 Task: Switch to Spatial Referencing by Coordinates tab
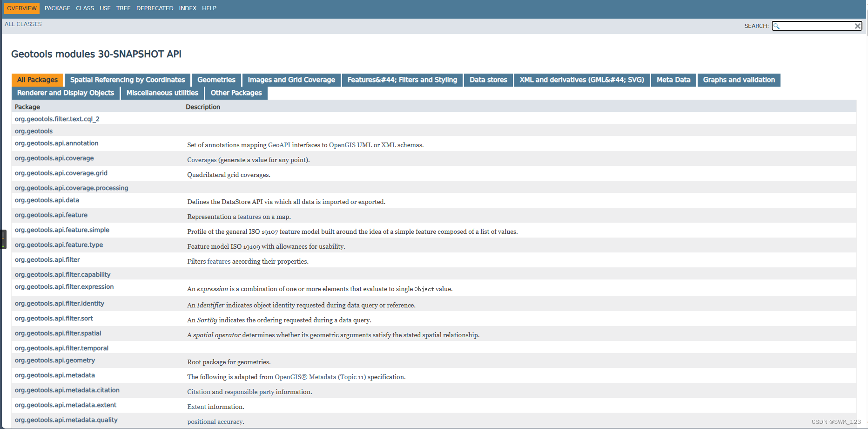coord(128,80)
